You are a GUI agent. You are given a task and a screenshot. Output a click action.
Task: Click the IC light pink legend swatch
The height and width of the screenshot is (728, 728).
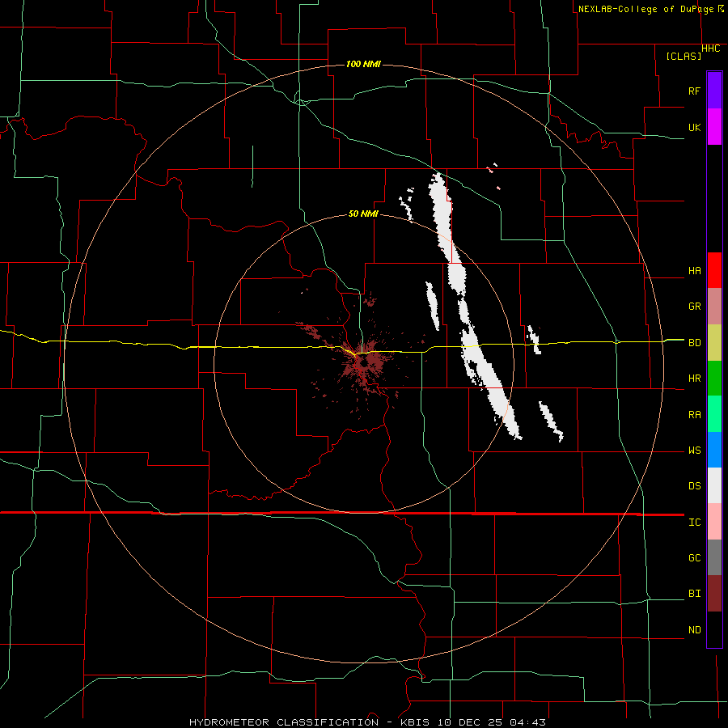pos(714,522)
